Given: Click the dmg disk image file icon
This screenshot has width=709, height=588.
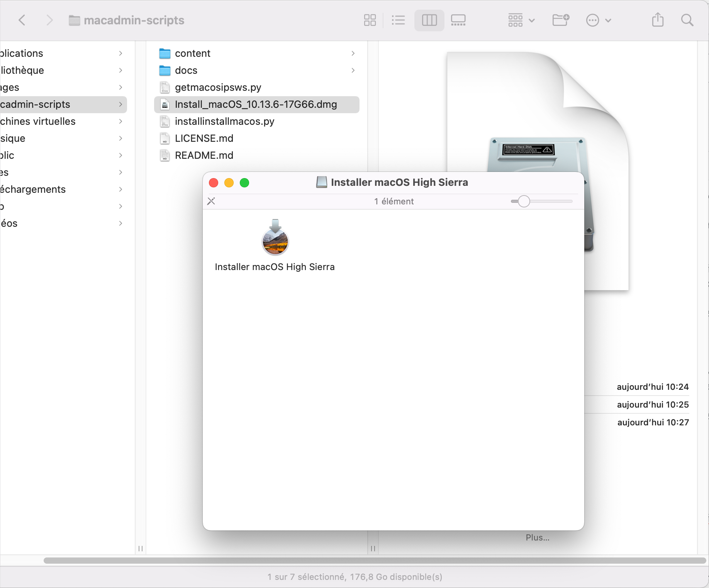Looking at the screenshot, I should pyautogui.click(x=165, y=104).
